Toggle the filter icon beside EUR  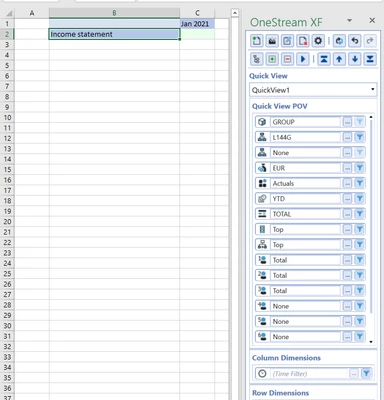click(360, 168)
